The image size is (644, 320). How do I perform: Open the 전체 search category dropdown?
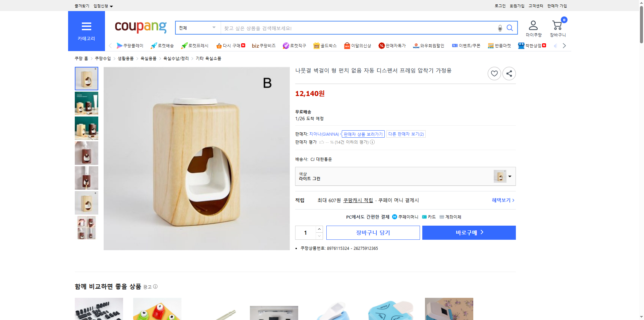[x=197, y=28]
